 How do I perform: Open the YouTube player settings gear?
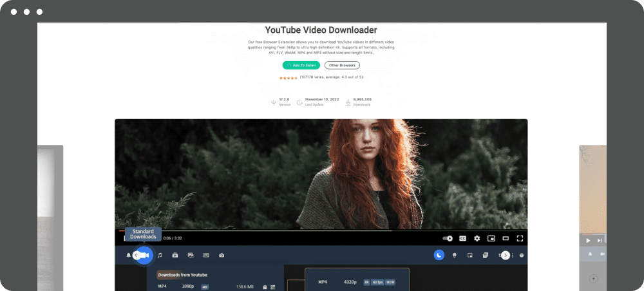click(x=477, y=238)
